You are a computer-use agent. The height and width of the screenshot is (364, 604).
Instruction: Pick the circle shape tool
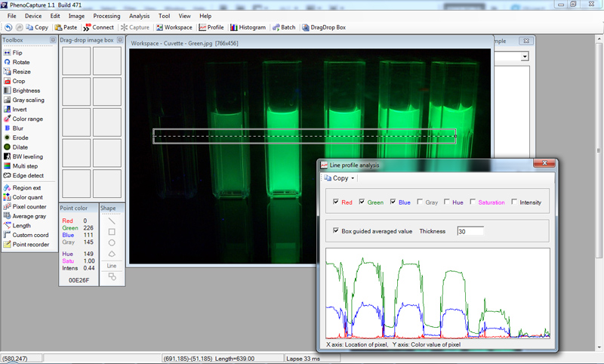point(112,243)
